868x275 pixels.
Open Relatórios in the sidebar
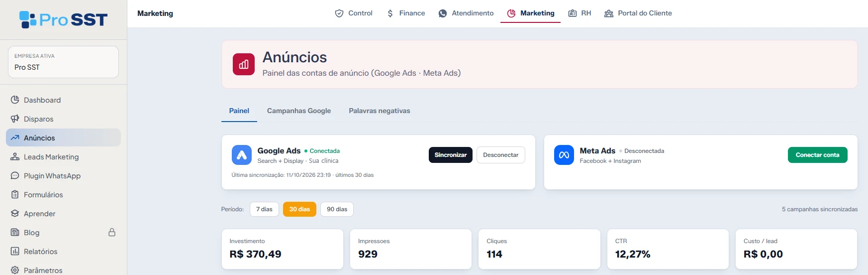pyautogui.click(x=63, y=251)
